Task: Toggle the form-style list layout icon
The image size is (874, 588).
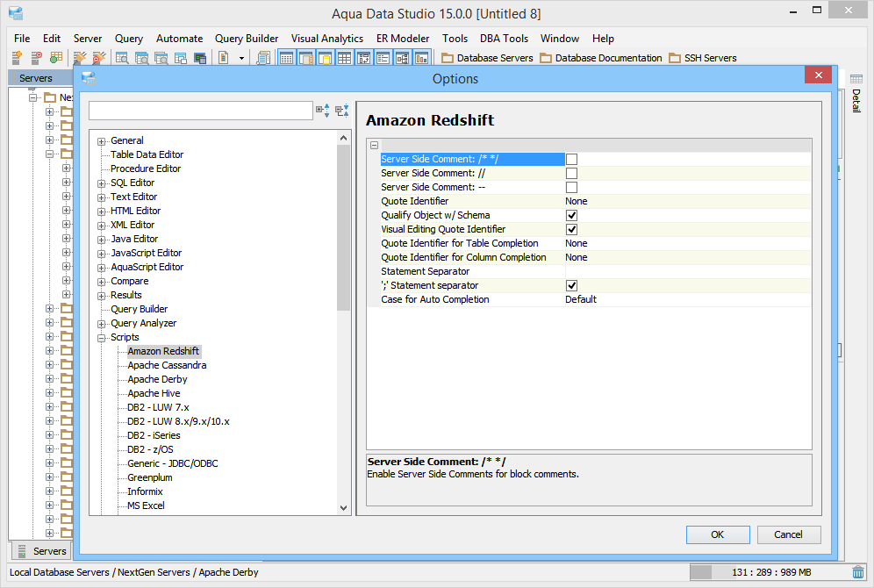Action: (383, 57)
